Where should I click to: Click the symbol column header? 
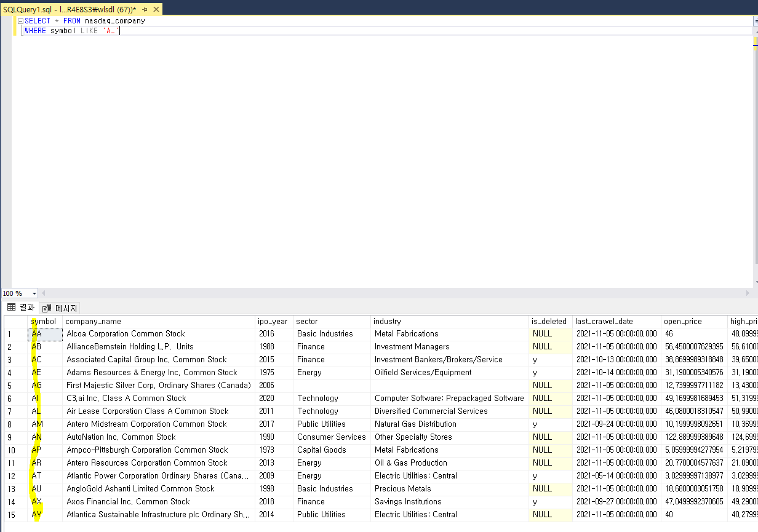tap(45, 321)
